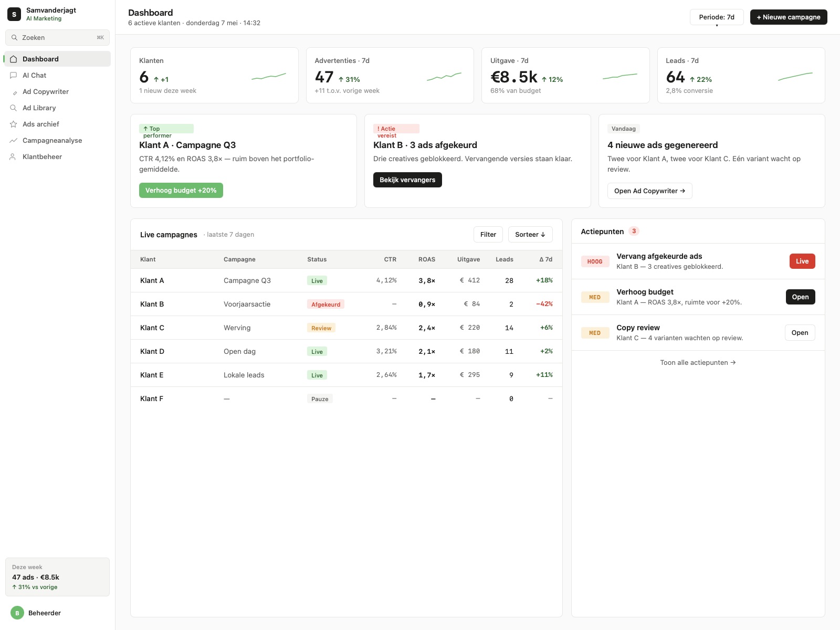
Task: Click the Ad Copywriter pen icon
Action: pos(15,92)
